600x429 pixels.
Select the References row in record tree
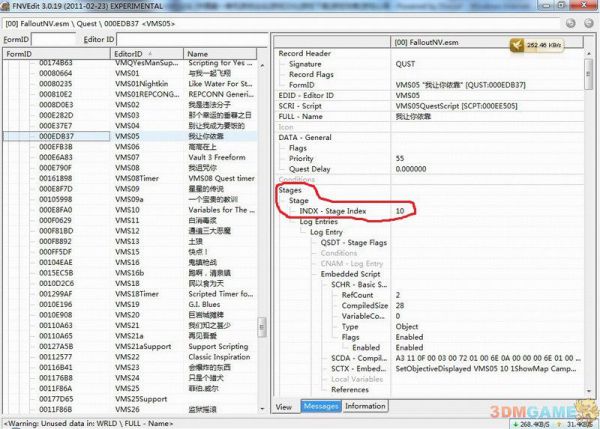click(429, 390)
